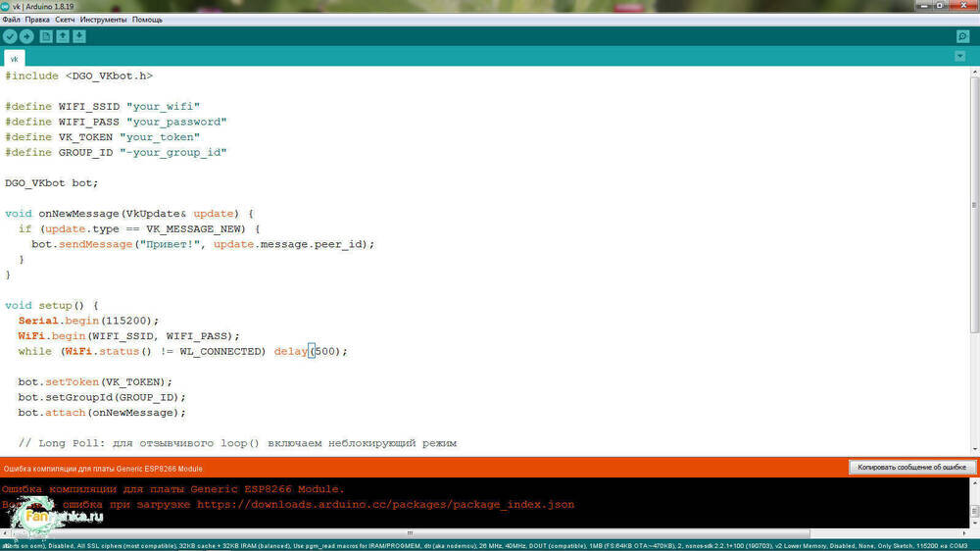Click the Upload sketch arrow icon
This screenshot has width=980, height=551.
26,36
